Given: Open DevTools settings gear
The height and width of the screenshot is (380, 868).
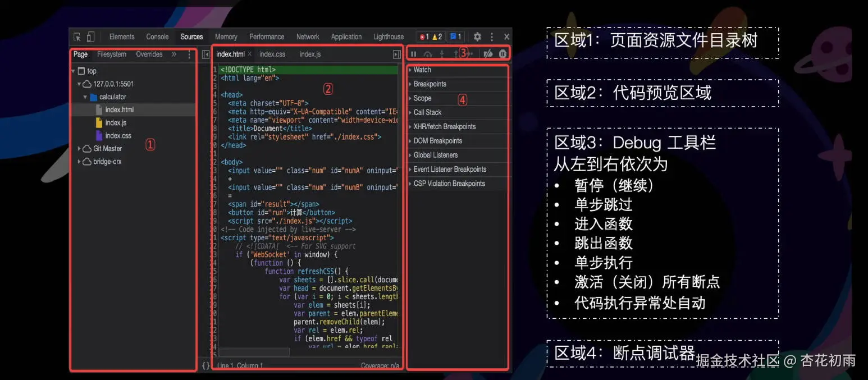Looking at the screenshot, I should point(477,36).
